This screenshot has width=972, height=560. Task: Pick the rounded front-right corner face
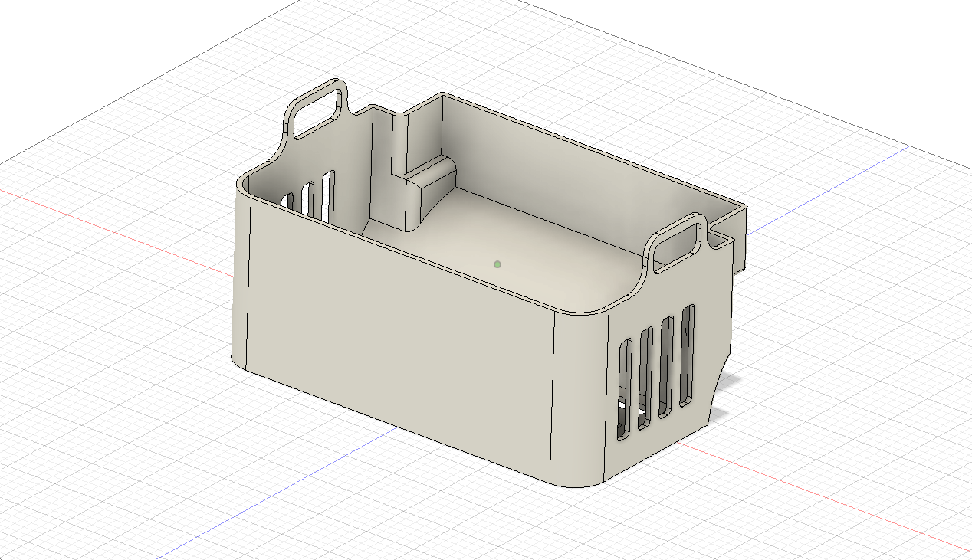tap(579, 398)
